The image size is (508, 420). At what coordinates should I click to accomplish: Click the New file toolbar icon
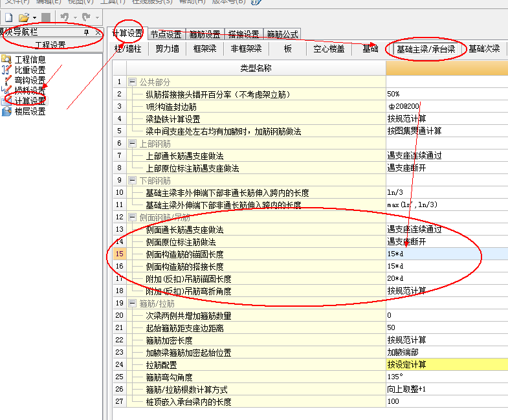[x=9, y=17]
